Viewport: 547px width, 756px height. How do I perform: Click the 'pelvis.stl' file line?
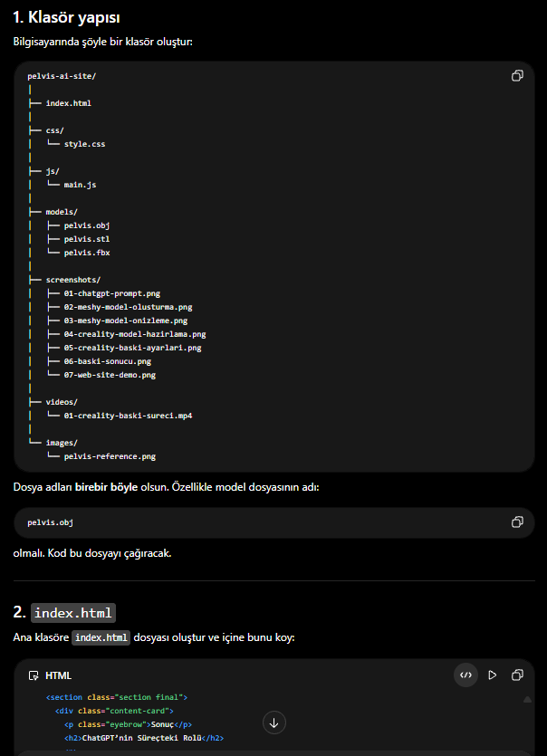pos(87,239)
